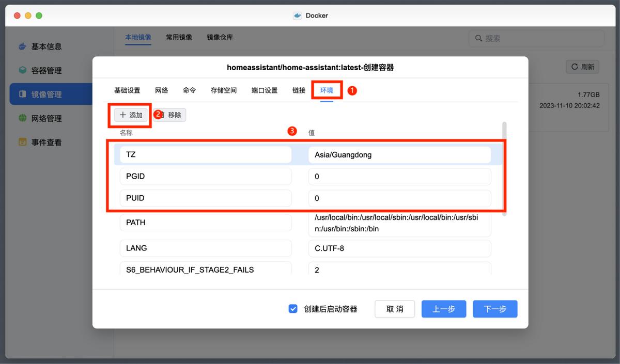This screenshot has height=364, width=620.
Task: Open the 端口设置 tab in dialog
Action: pos(265,90)
